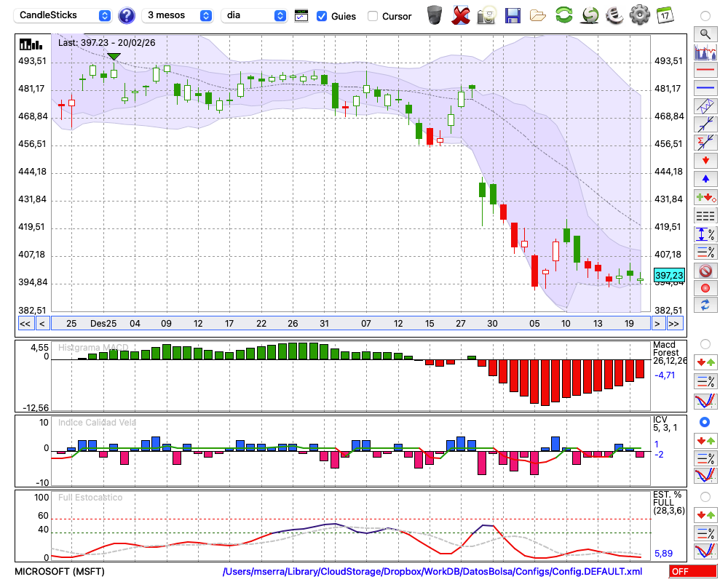Select the magnifying glass zoom tool
728x582 pixels.
[x=705, y=33]
